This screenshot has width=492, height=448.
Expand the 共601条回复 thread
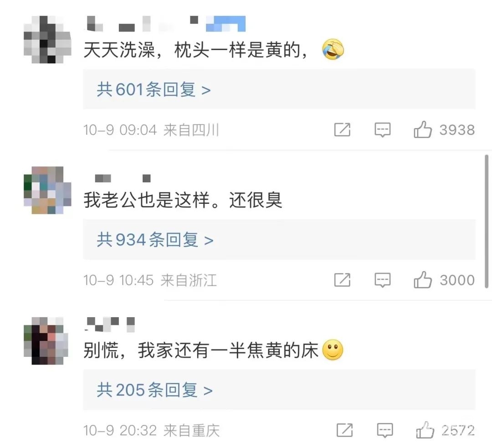(x=154, y=89)
